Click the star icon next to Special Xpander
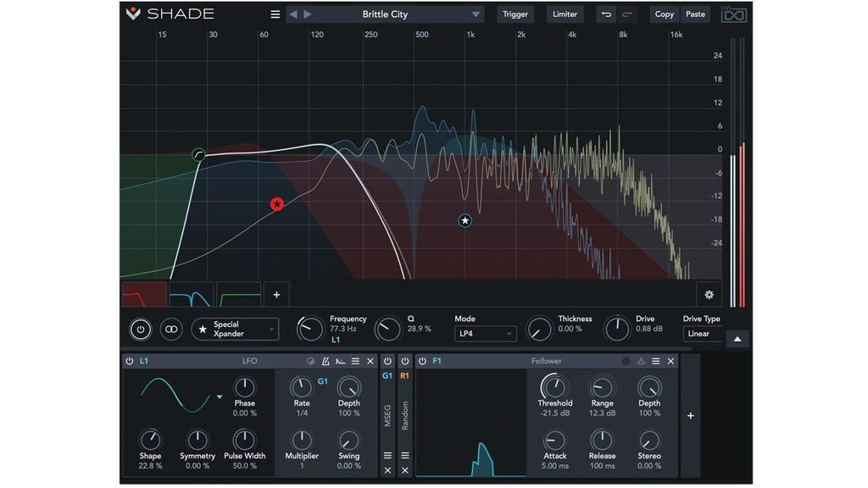The image size is (868, 488). pos(203,329)
